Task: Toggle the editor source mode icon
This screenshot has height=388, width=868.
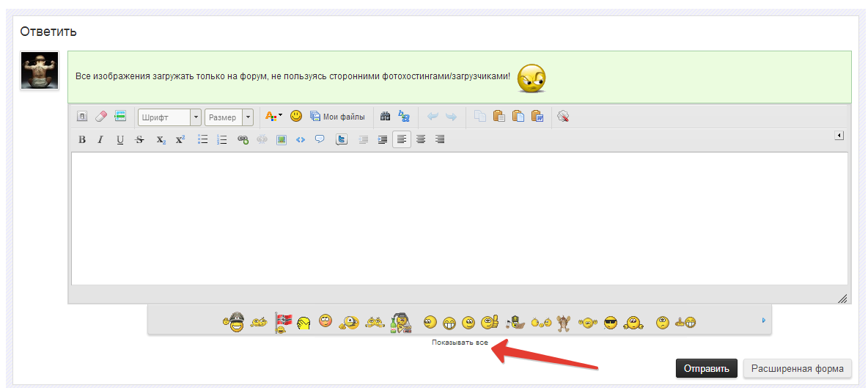Action: [x=81, y=116]
